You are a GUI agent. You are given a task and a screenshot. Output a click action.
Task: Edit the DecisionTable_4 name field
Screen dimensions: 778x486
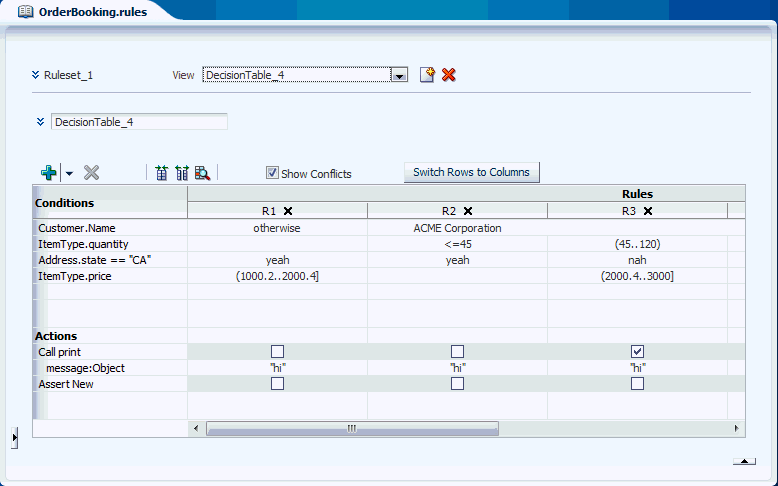(139, 122)
